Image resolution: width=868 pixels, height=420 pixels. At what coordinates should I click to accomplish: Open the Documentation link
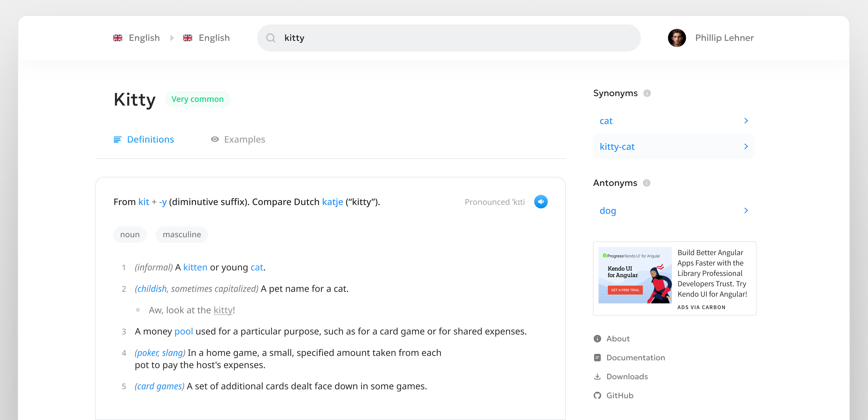pos(635,357)
